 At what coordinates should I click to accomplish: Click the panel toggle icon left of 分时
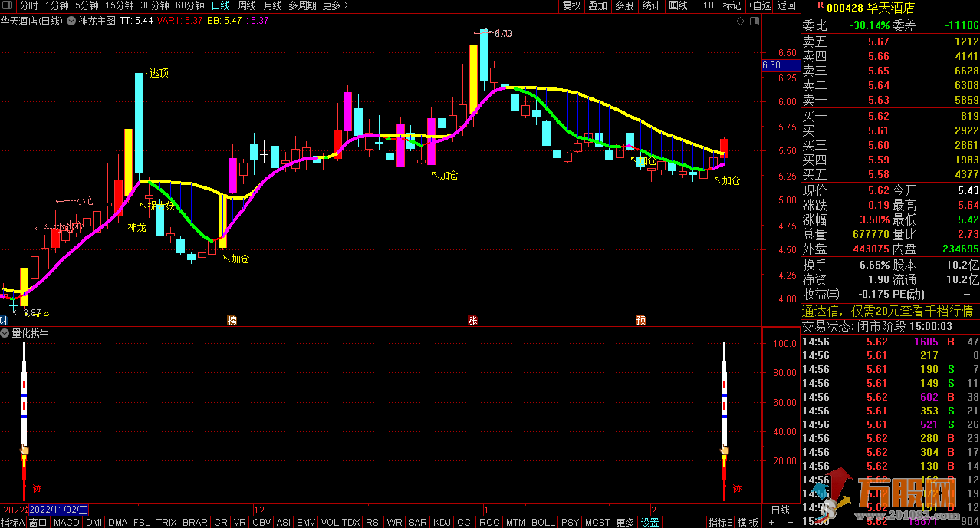8,6
